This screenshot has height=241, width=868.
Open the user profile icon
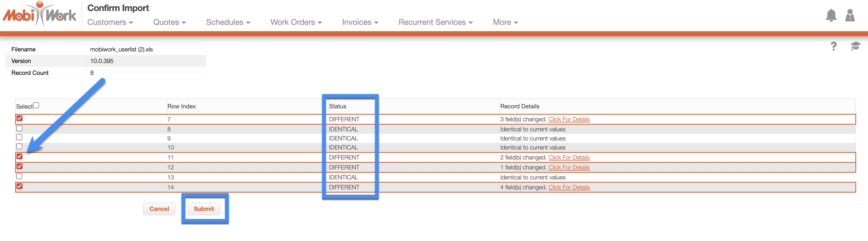coord(850,15)
